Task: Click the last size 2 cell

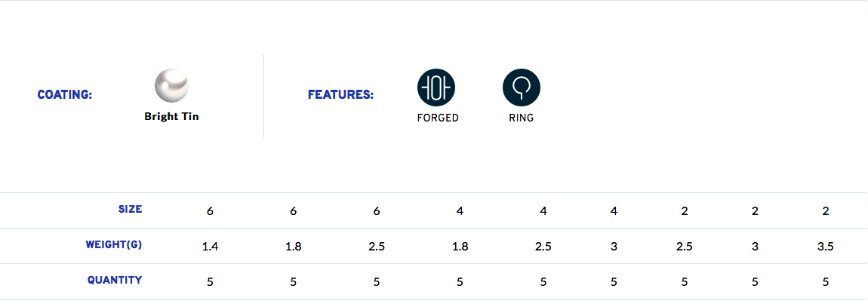Action: pyautogui.click(x=826, y=211)
